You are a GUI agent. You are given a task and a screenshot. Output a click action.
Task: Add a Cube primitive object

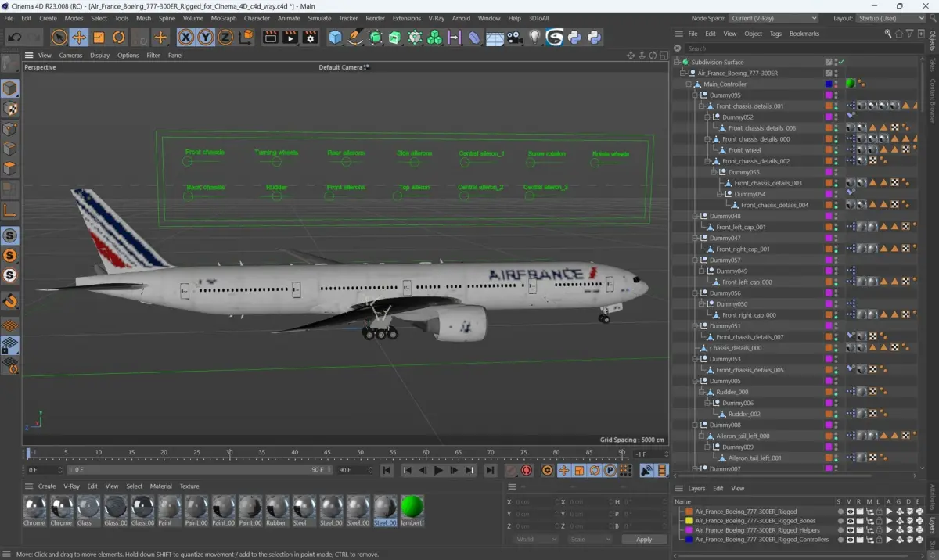point(335,37)
